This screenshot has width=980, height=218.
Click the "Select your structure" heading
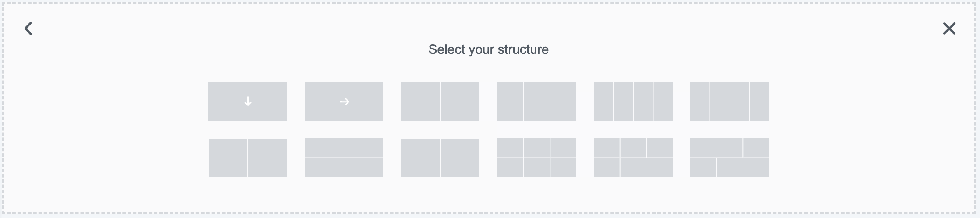(x=488, y=49)
